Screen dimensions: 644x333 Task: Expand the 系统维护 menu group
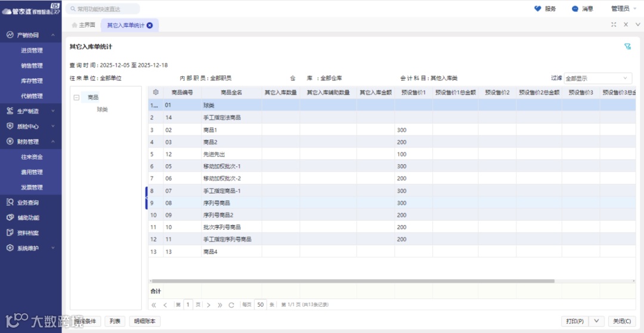(x=53, y=248)
